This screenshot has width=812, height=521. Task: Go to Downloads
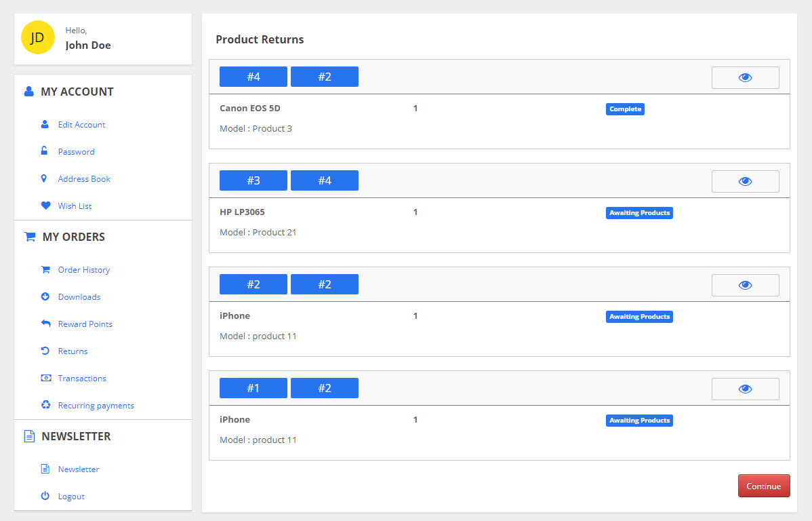coord(79,297)
